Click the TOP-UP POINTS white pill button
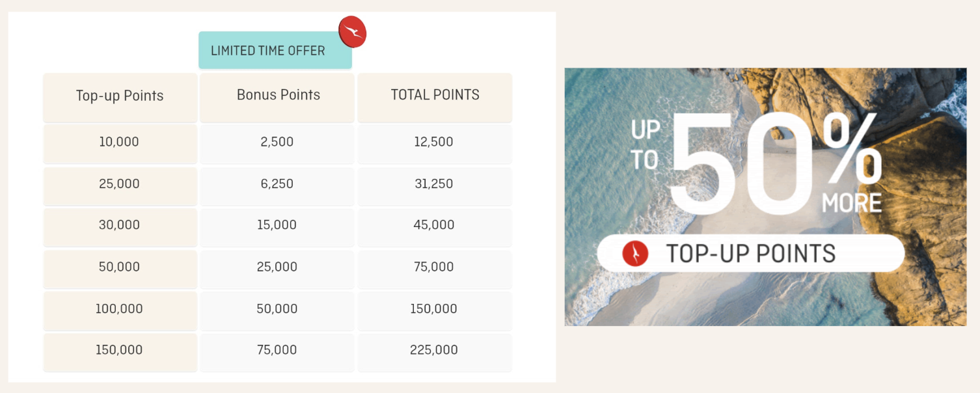Image resolution: width=980 pixels, height=393 pixels. click(x=751, y=253)
